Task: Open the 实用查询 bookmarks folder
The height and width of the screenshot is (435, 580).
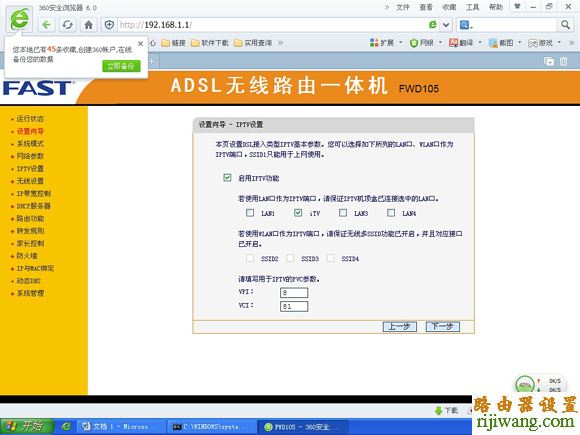Action: (253, 43)
